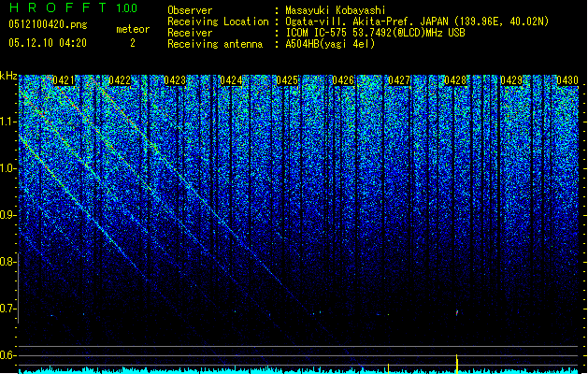Click the Receiving antenna label
The image size is (588, 374).
point(215,44)
